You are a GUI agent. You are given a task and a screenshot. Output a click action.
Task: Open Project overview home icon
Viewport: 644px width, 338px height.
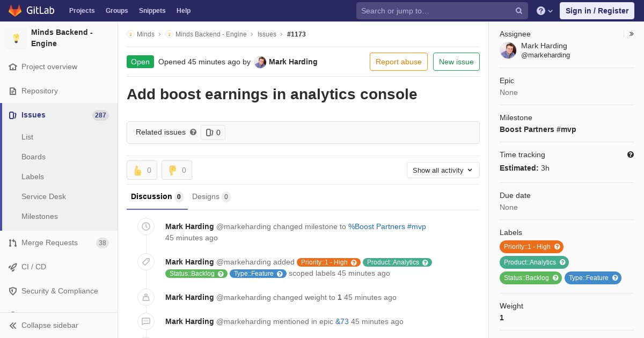pos(13,67)
